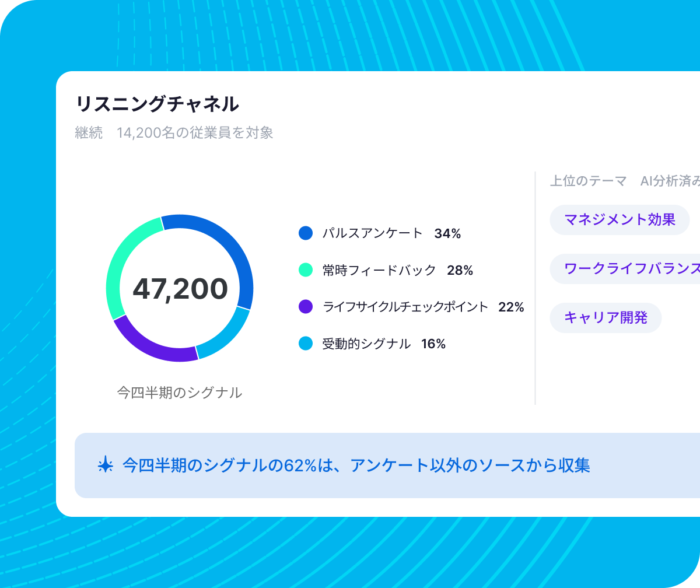Click the 47,200 total in the donut center
Viewport: 700px width, 588px height.
180,289
